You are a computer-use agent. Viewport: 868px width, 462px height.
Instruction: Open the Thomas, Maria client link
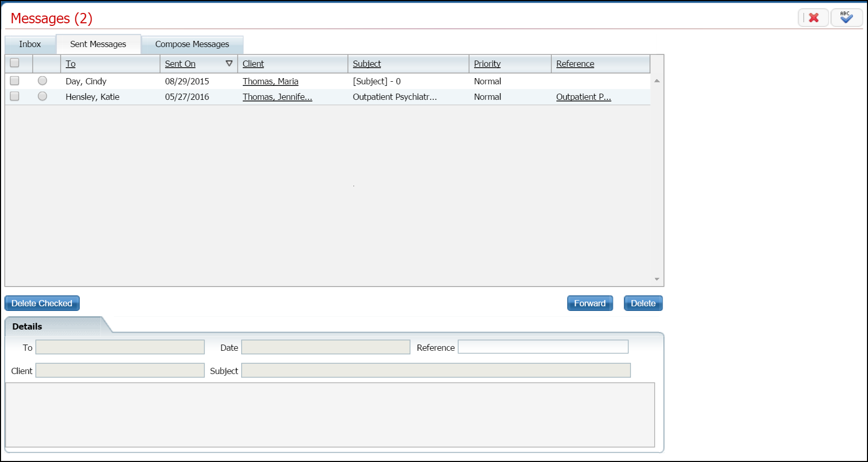point(270,81)
